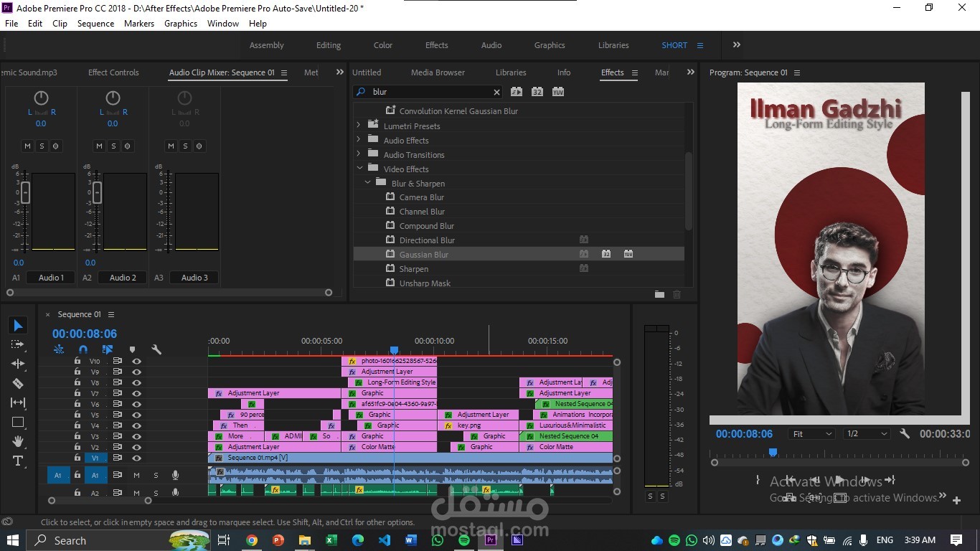Click the timeline timecode 00:00:08:06
The height and width of the screenshot is (551, 980).
tap(85, 334)
